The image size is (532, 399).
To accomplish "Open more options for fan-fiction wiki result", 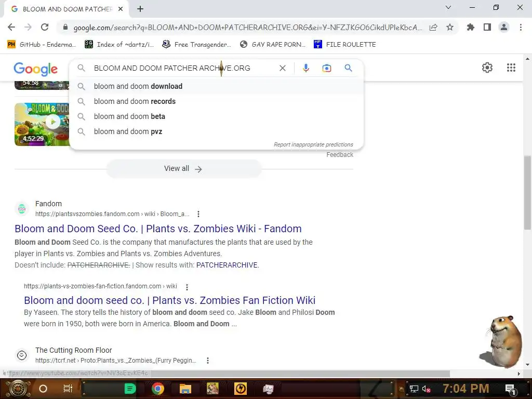I will click(187, 287).
